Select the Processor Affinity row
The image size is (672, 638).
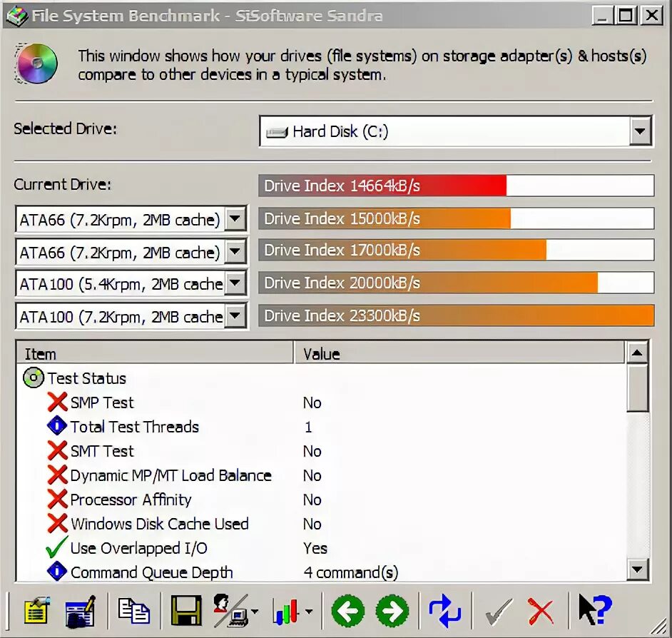[x=320, y=499]
